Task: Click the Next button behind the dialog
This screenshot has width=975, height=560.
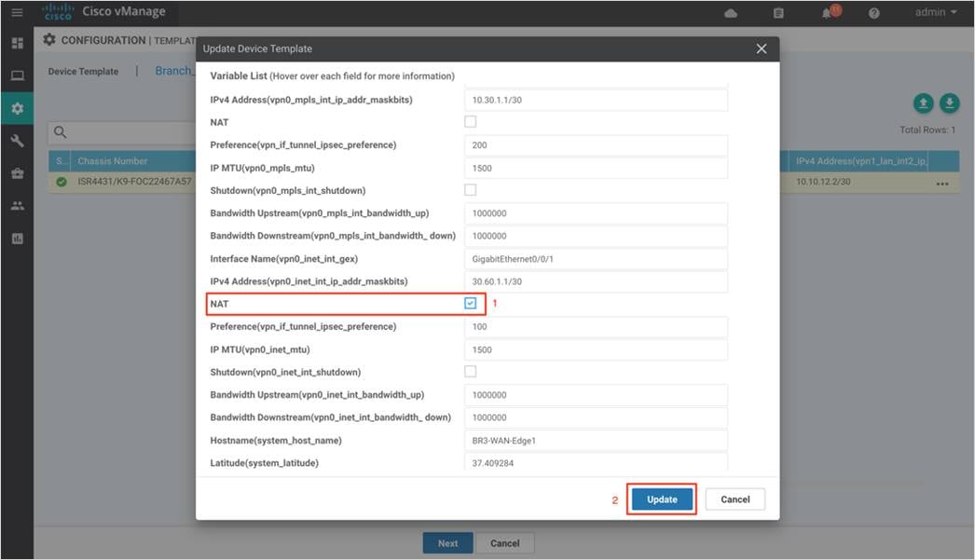Action: click(447, 543)
